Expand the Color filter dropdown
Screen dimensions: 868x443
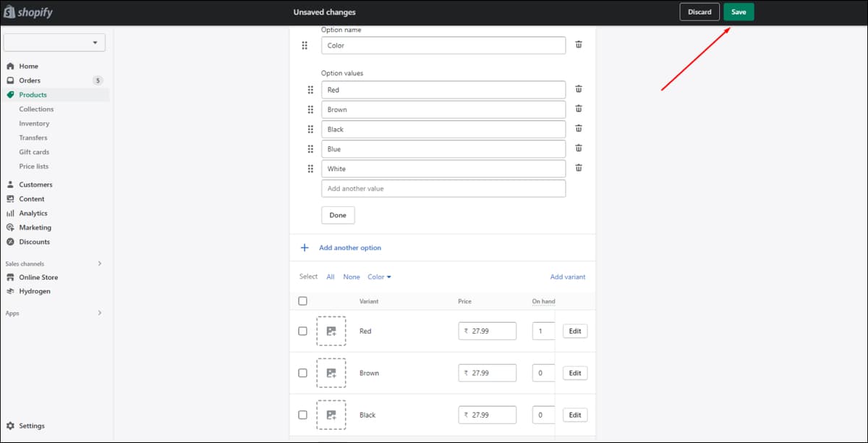pos(379,277)
